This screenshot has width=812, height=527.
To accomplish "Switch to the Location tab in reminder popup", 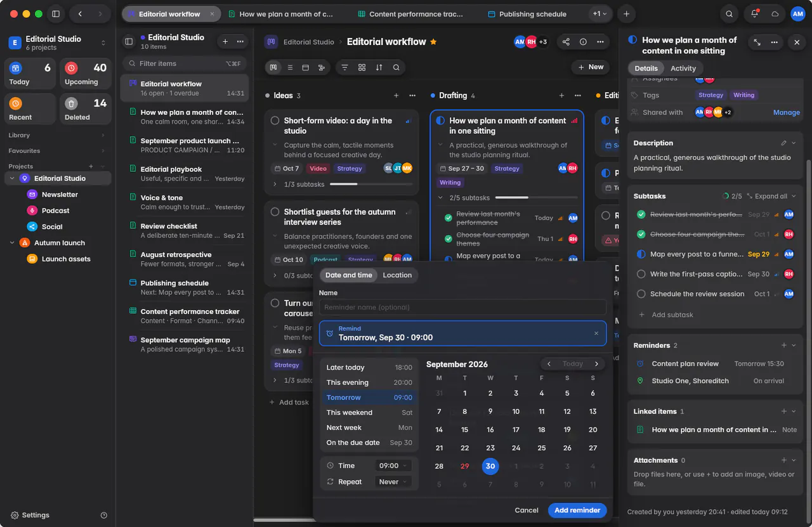I will tap(397, 275).
